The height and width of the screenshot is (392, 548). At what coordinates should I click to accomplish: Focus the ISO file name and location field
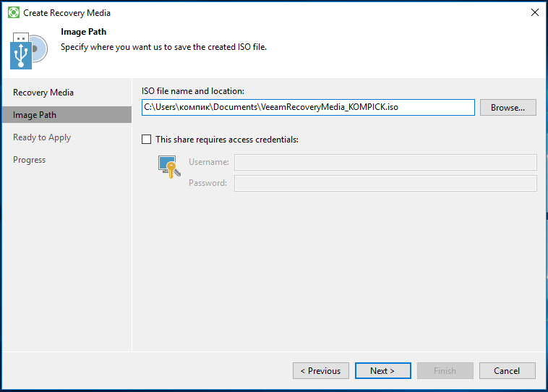point(308,107)
